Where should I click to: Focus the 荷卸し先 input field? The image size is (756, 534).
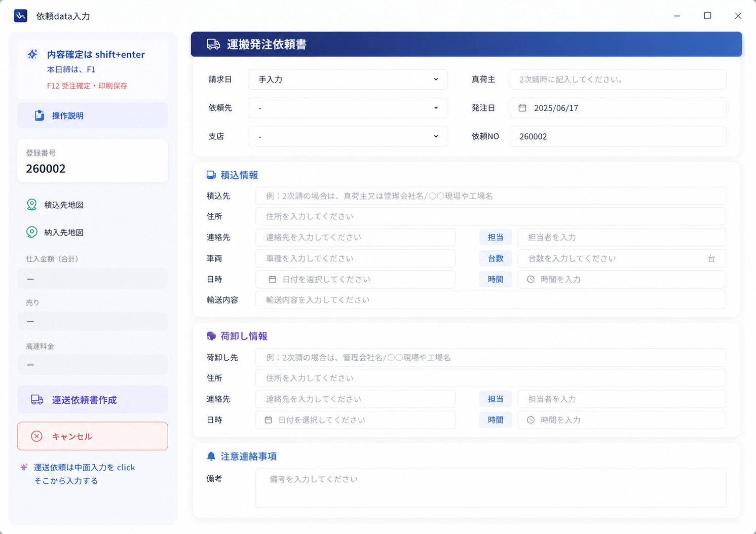pos(490,358)
